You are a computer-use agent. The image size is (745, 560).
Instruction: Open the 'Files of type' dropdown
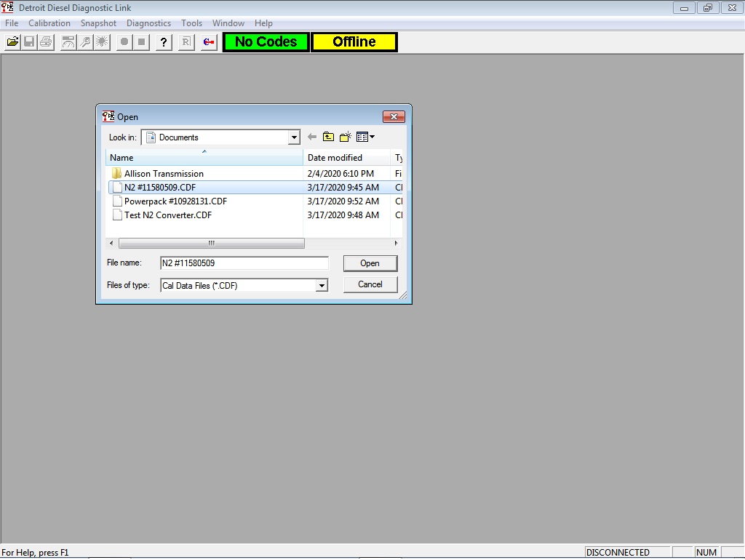tap(322, 285)
